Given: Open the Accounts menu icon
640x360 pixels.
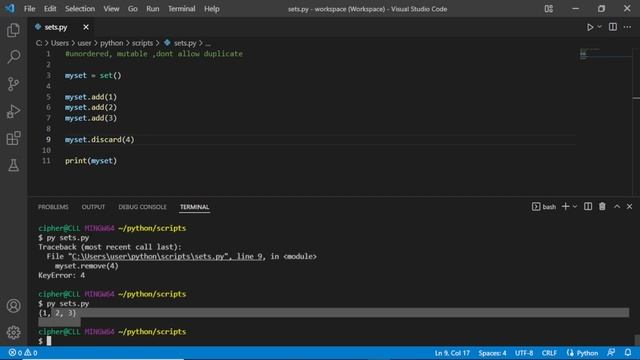Looking at the screenshot, I should click(x=13, y=306).
